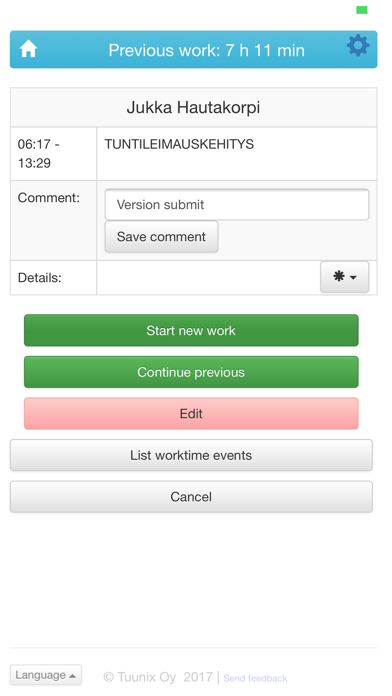Edit the previous work entry
The width and height of the screenshot is (392, 696).
click(191, 413)
